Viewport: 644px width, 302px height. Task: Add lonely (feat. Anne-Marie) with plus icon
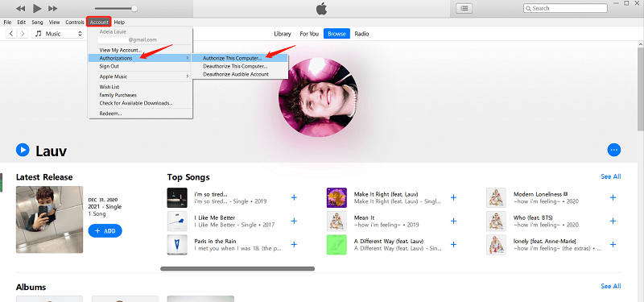(x=613, y=245)
